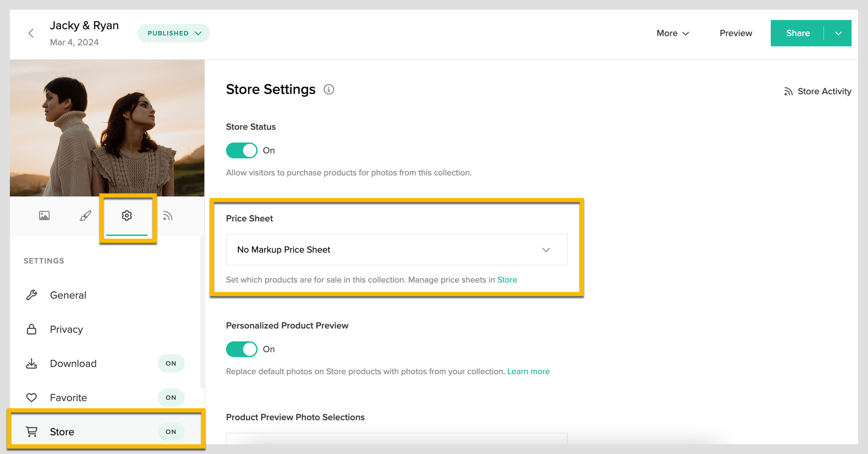Open the More menu
The image size is (868, 454).
click(672, 33)
